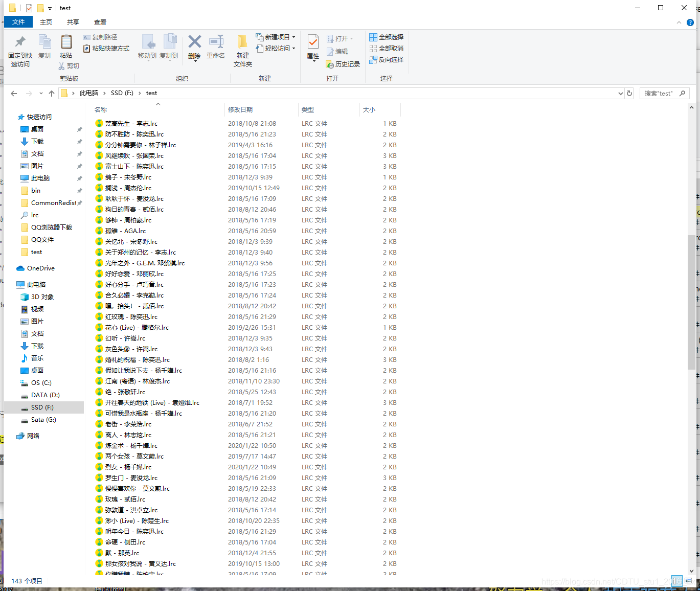Switch to the View (查看) tab
The height and width of the screenshot is (591, 700).
[x=100, y=22]
